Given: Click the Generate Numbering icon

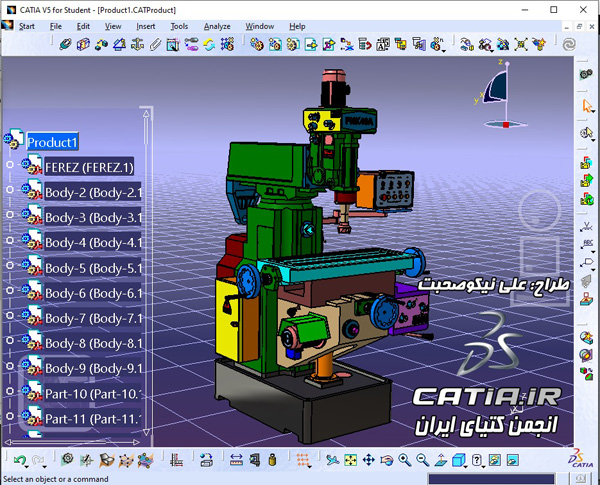Looking at the screenshot, I should pyautogui.click(x=383, y=44).
